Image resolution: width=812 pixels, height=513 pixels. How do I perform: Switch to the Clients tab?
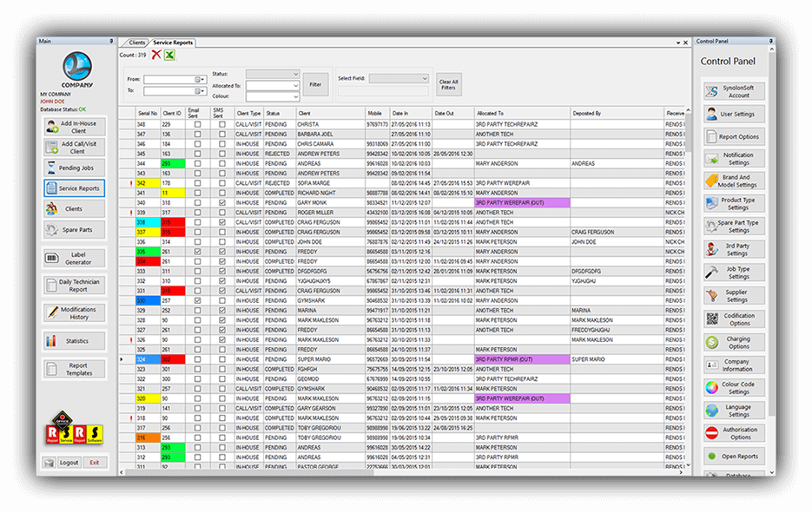(x=135, y=42)
